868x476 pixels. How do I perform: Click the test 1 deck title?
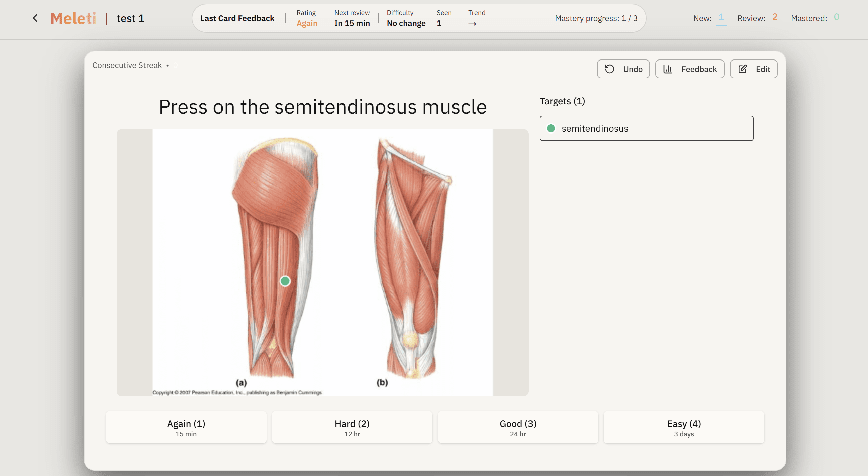point(131,18)
